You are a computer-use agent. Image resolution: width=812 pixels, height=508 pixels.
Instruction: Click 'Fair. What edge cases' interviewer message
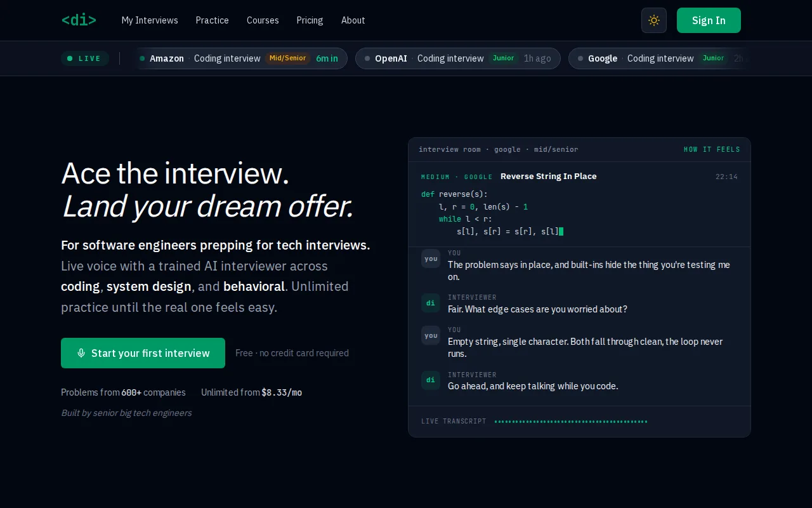point(537,309)
